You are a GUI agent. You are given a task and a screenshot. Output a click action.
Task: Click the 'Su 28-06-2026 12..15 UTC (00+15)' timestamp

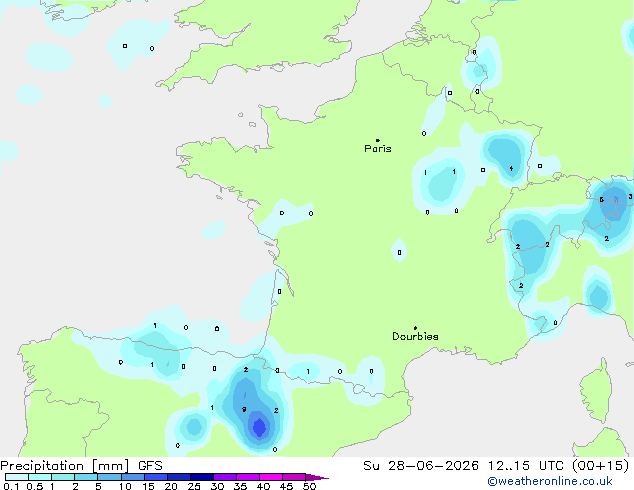click(x=496, y=466)
